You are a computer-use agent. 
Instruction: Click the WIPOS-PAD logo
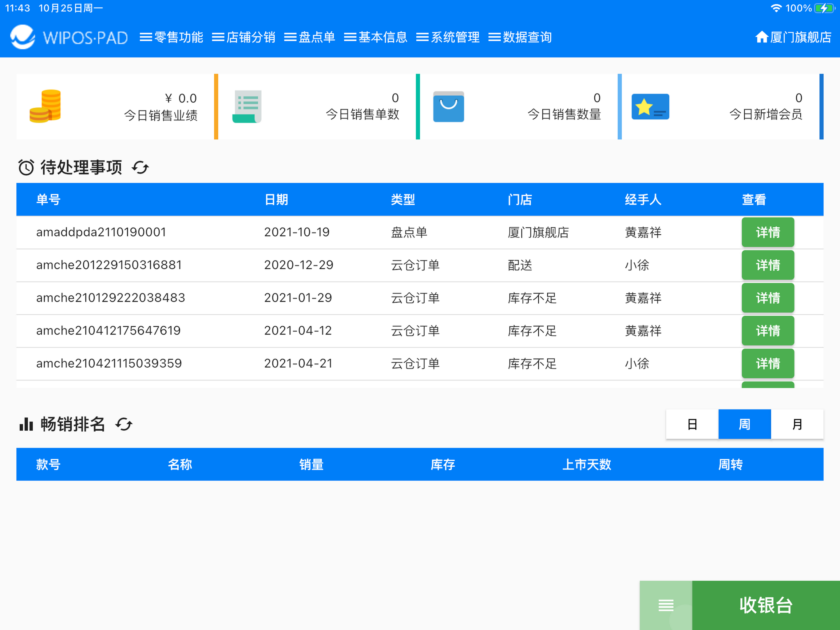pos(69,37)
